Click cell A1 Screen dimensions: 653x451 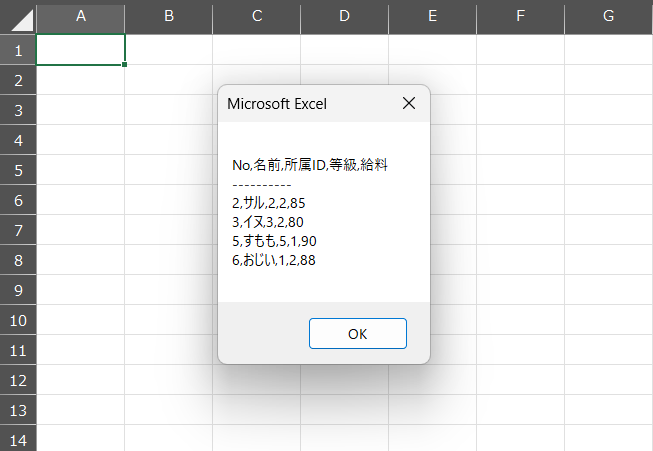coord(81,50)
